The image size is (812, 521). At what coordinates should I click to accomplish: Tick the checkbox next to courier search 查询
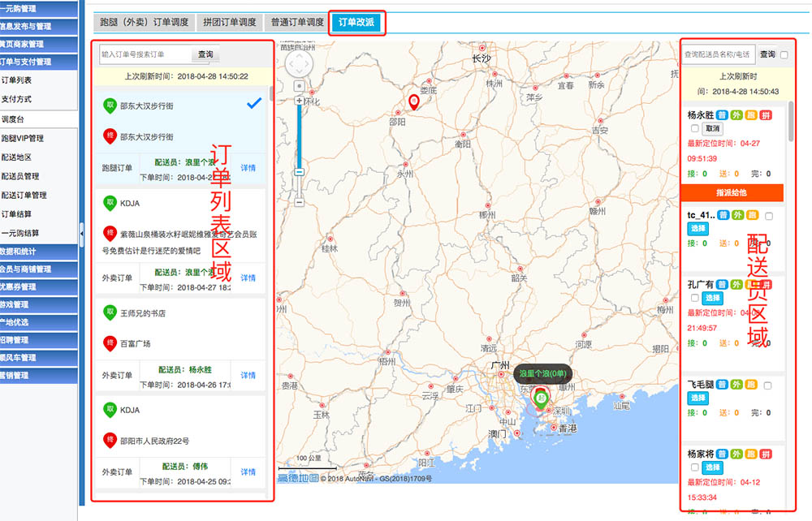click(784, 54)
